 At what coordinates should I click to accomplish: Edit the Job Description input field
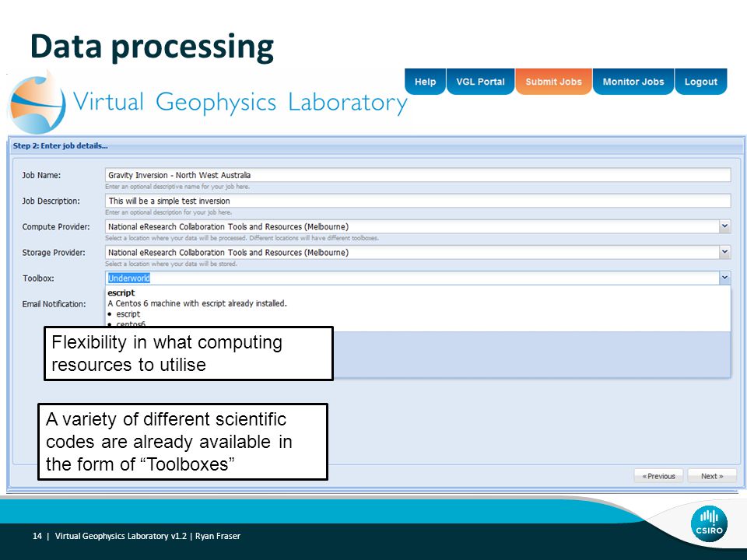pos(418,201)
